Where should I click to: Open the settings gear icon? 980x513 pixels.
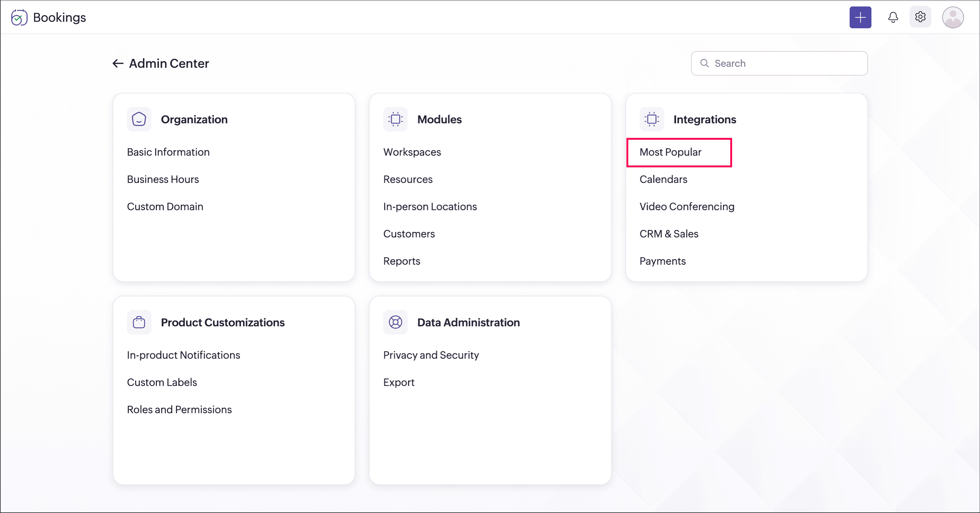[920, 17]
